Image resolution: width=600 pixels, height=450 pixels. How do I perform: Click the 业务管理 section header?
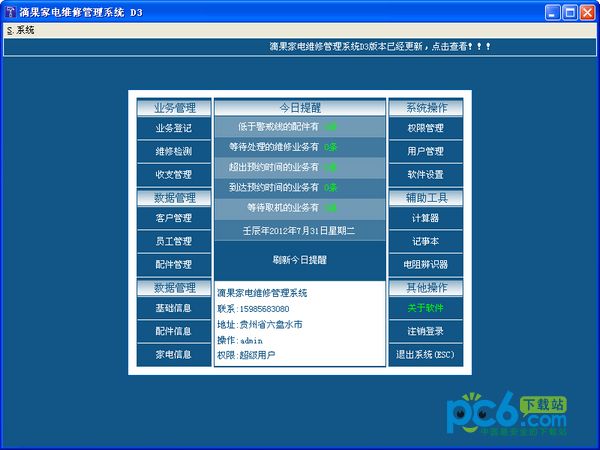point(174,108)
